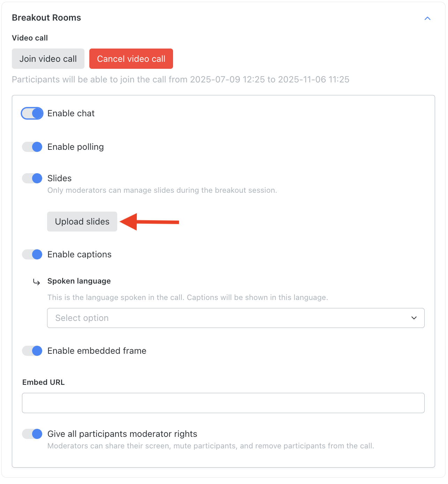
Task: Click the Slides label text
Action: coord(60,178)
